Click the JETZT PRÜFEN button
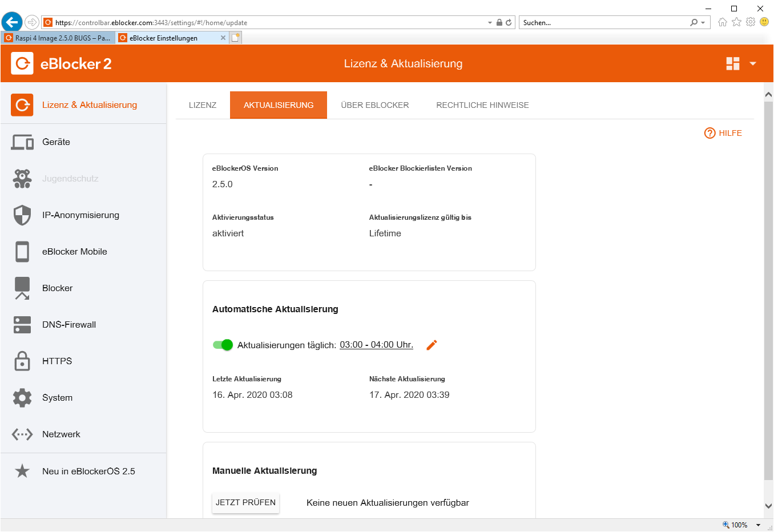 (245, 503)
